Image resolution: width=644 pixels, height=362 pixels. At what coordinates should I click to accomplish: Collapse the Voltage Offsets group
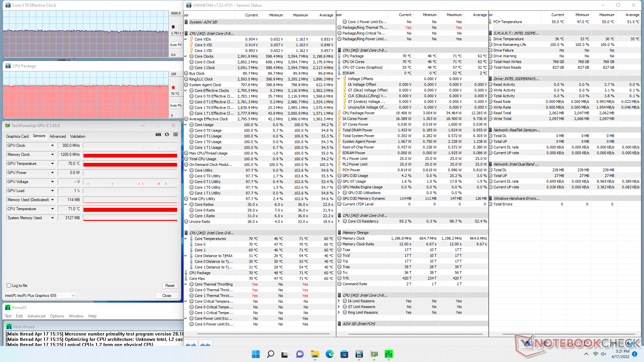pos(339,79)
